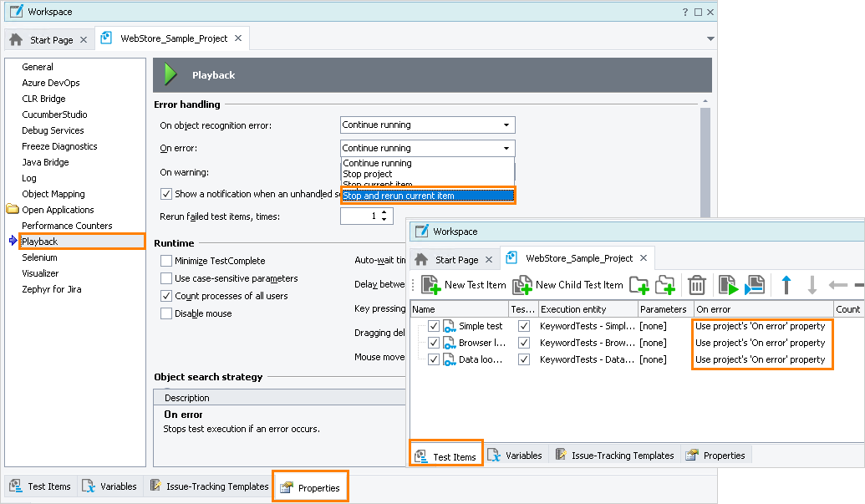865x504 pixels.
Task: Toggle Use case-sensitive parameters checkbox
Action: pos(166,278)
